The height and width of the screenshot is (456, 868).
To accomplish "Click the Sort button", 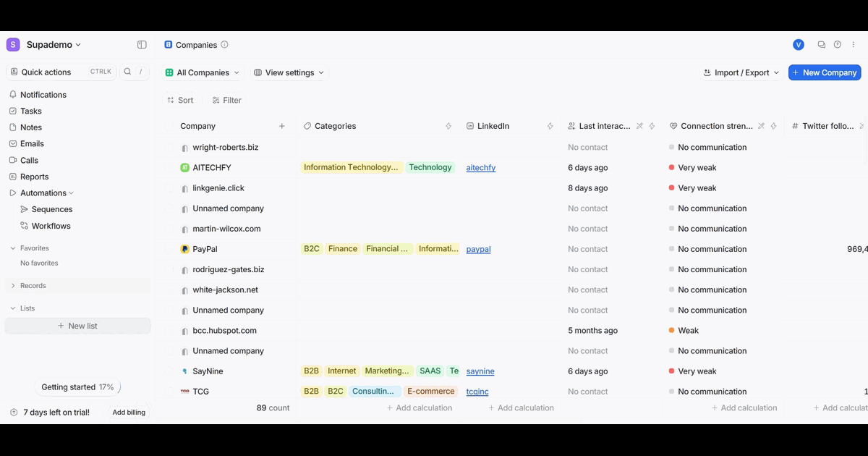I will [x=180, y=101].
